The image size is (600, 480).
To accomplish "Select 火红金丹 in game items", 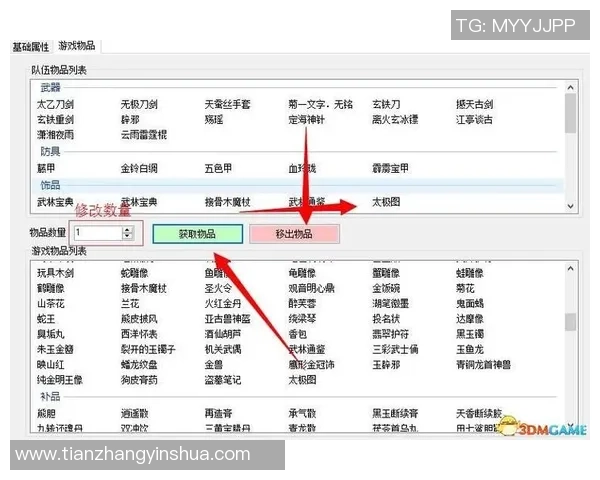I will tap(223, 304).
